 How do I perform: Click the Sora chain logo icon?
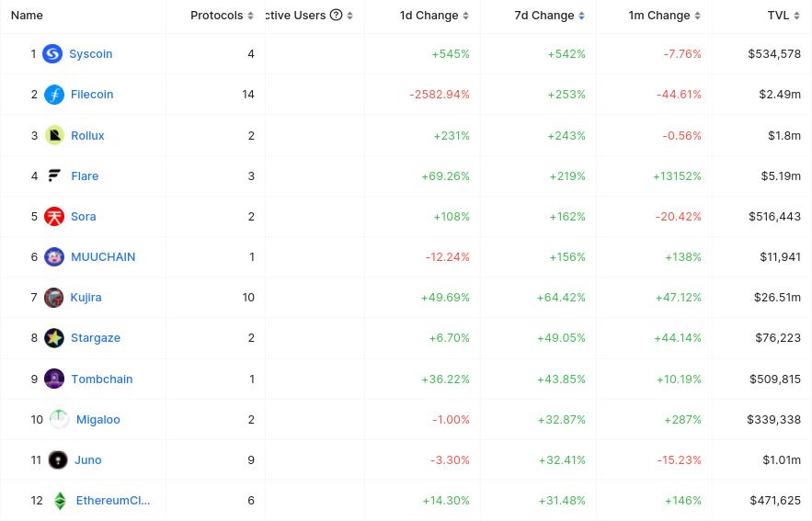pos(54,216)
